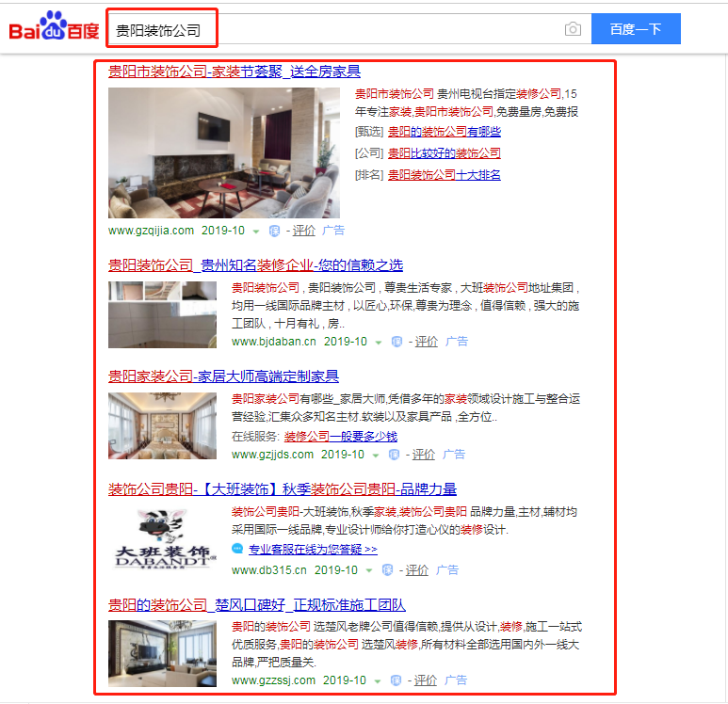Click the verification badge icon beside www.db315.cn

click(388, 570)
